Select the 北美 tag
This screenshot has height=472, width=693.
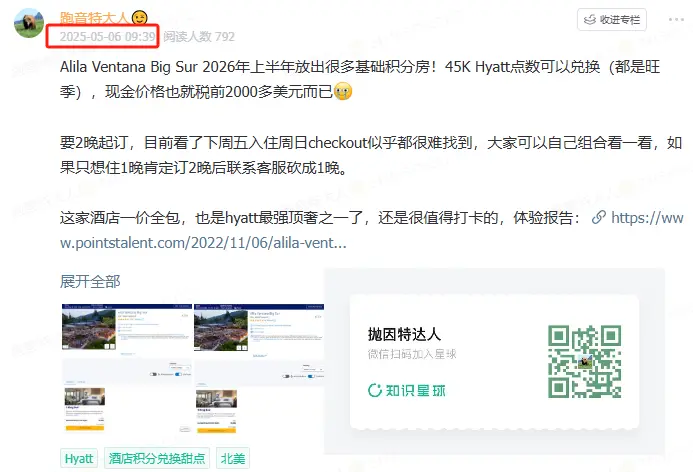click(233, 458)
